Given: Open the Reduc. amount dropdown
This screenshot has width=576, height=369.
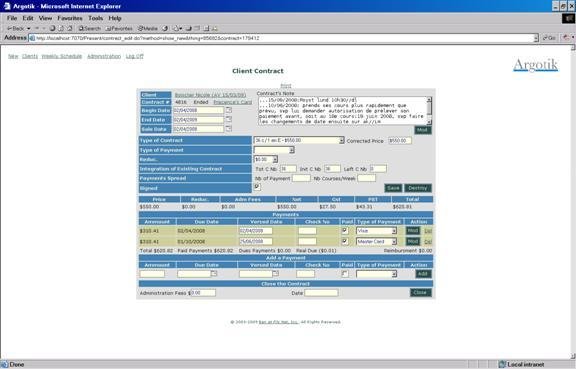Looking at the screenshot, I should (x=275, y=160).
